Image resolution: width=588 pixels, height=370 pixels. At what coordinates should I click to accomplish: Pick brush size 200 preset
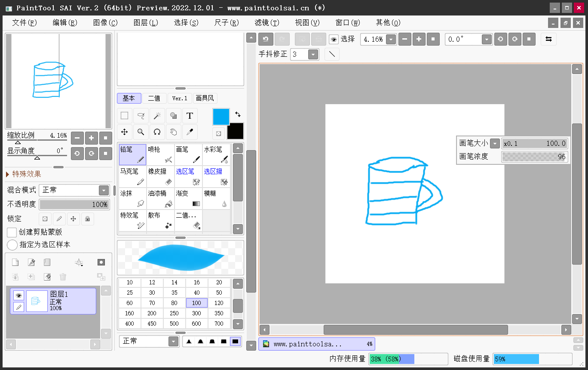(152, 314)
